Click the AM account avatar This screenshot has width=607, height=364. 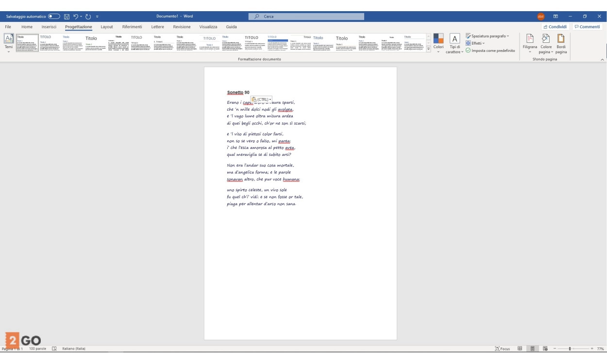coord(541,17)
